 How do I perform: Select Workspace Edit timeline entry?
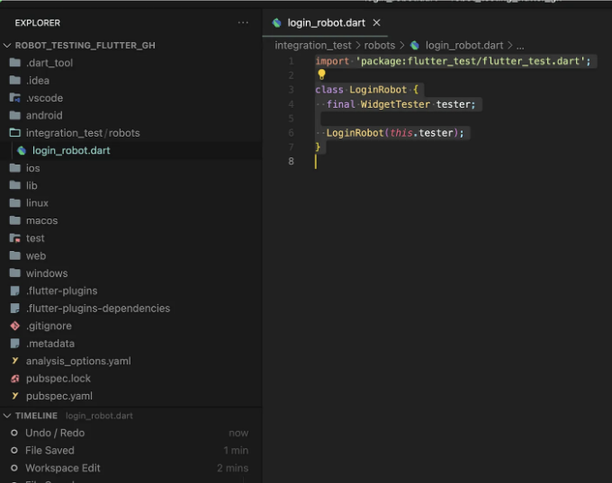pyautogui.click(x=131, y=468)
